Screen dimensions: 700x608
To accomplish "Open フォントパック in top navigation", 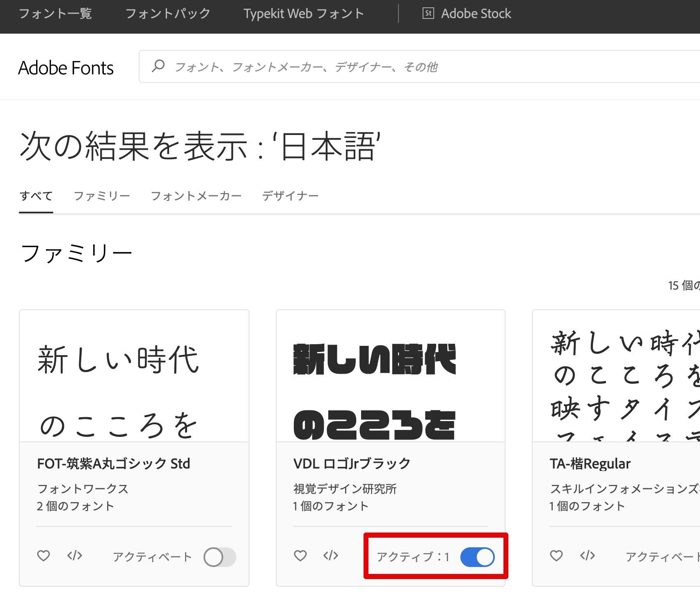I will [168, 14].
